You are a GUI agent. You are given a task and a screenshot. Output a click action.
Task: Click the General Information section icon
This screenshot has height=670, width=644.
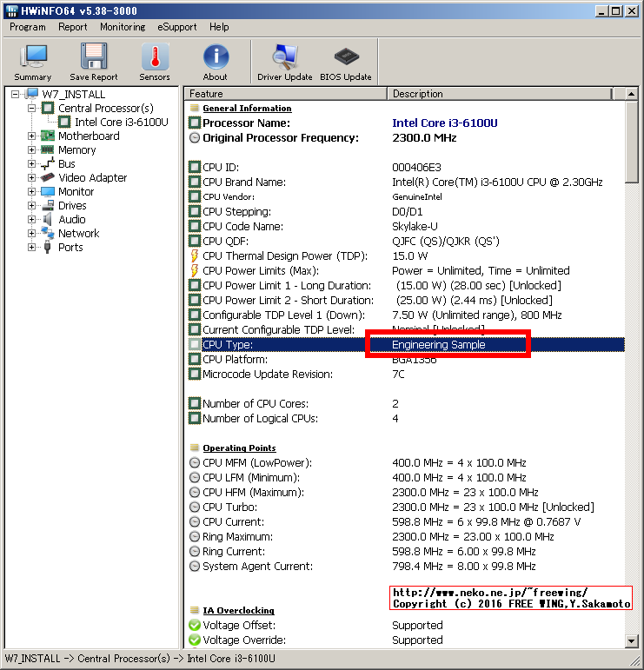(x=195, y=108)
